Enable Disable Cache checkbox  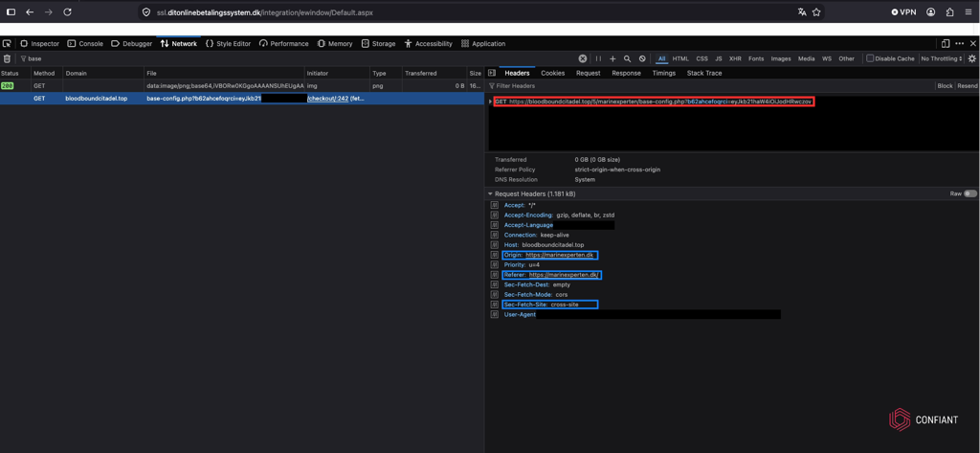[870, 58]
